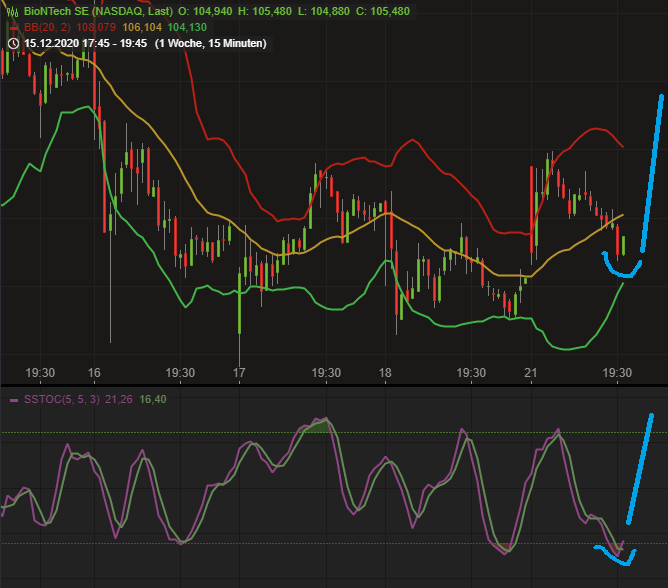This screenshot has width=668, height=588.
Task: Click the 19:30 time label between 16 and 17
Action: [180, 373]
